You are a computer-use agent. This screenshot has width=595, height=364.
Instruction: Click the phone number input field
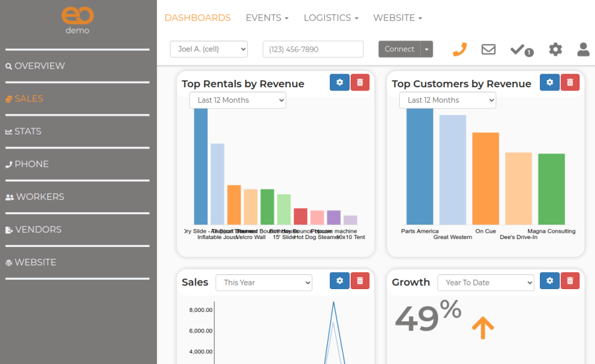point(313,49)
